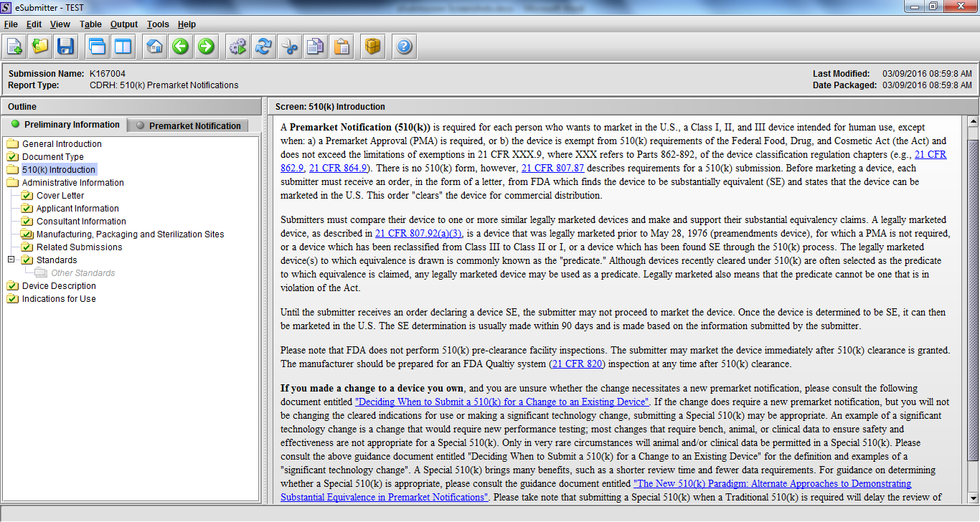Collapse the Standards tree node
Screen dimensions: 980x522
[11, 260]
